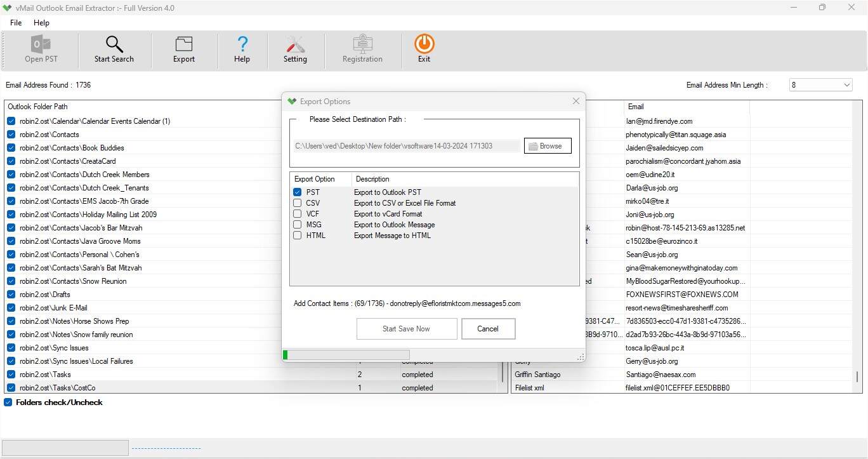Image resolution: width=868 pixels, height=459 pixels.
Task: Click the 'Export to vCard Format' description
Action: click(x=388, y=214)
